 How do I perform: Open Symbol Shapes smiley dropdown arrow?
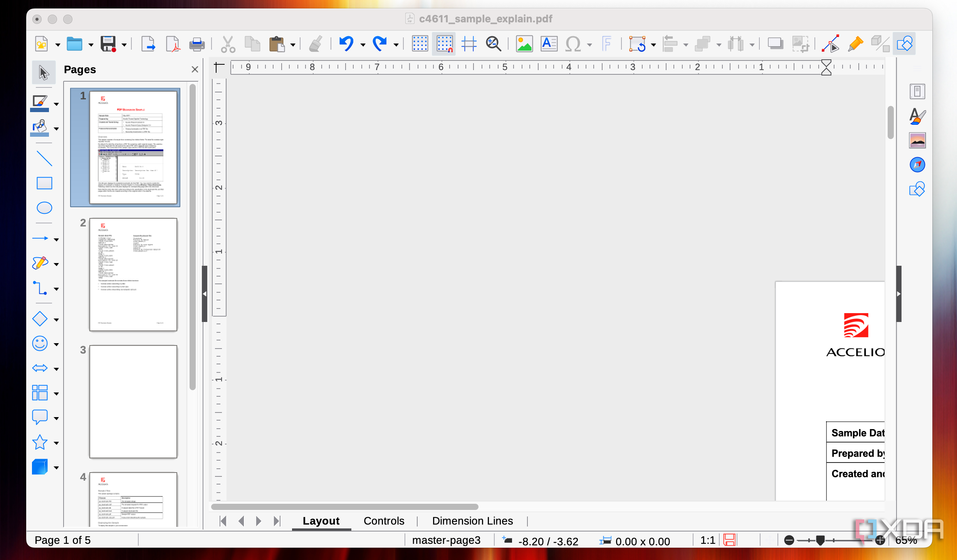point(57,345)
